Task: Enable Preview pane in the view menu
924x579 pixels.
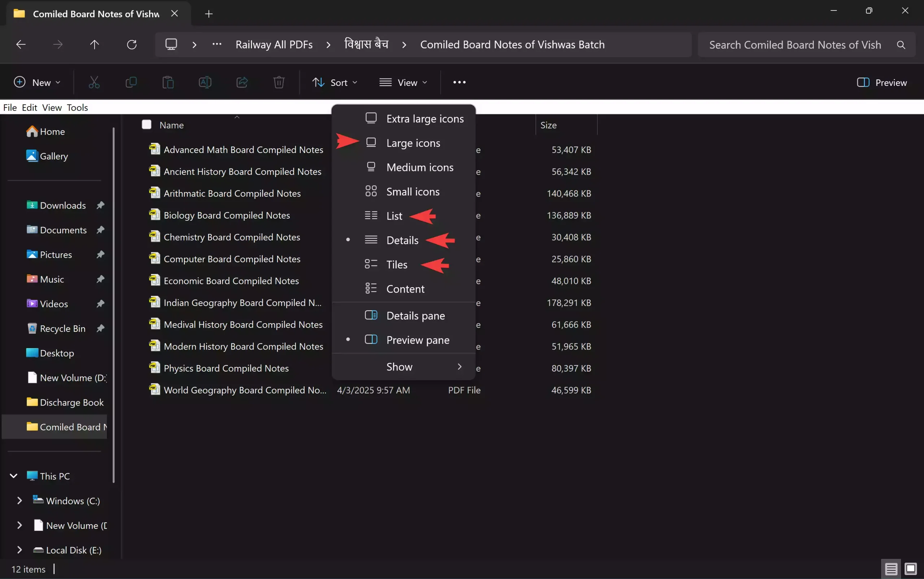Action: coord(418,340)
